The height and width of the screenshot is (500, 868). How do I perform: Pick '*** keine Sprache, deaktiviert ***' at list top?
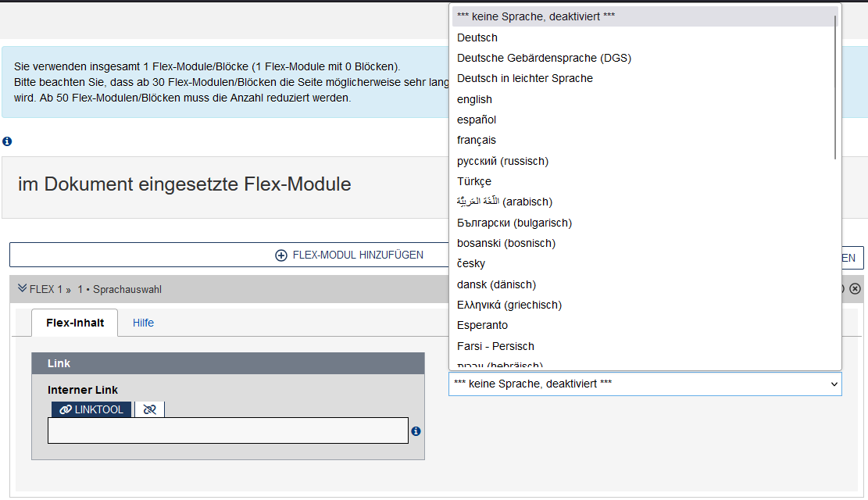click(536, 16)
